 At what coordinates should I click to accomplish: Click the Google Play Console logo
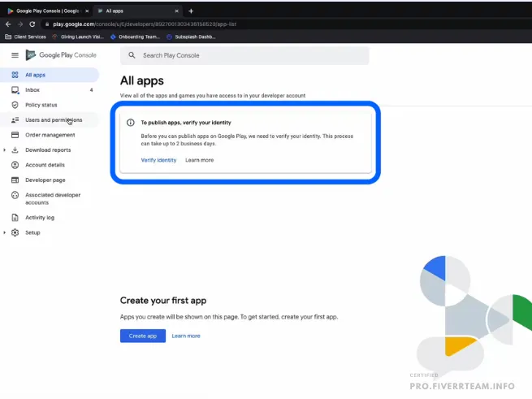pos(61,55)
